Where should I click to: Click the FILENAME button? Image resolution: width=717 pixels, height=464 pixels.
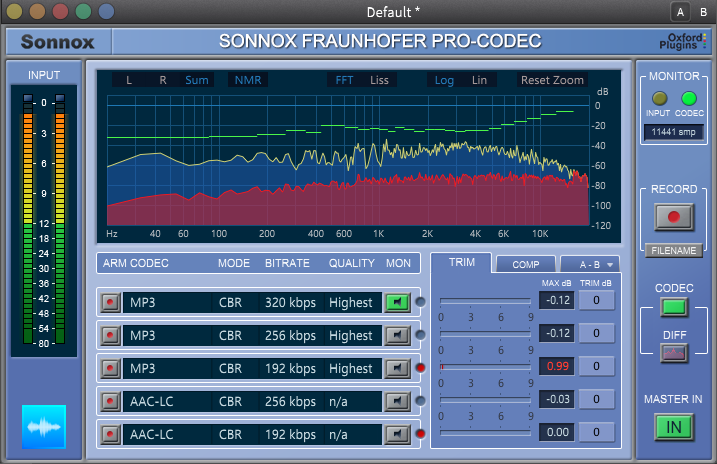674,251
